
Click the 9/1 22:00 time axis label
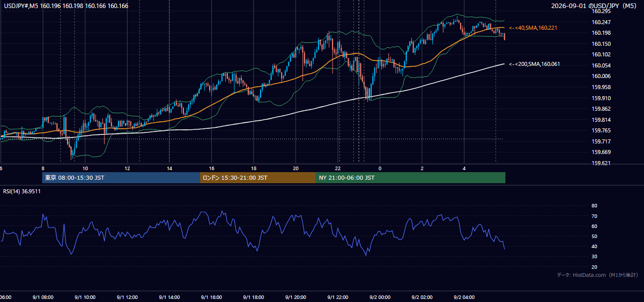tap(338, 297)
